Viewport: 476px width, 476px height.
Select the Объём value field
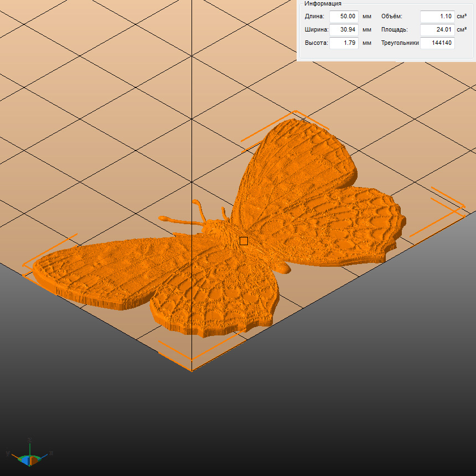[437, 17]
